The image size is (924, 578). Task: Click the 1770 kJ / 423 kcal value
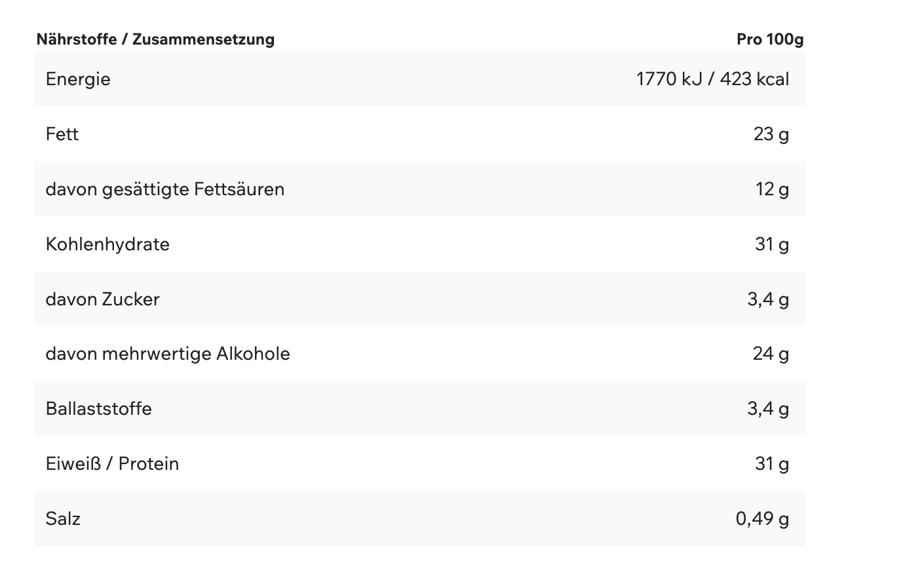click(x=712, y=79)
